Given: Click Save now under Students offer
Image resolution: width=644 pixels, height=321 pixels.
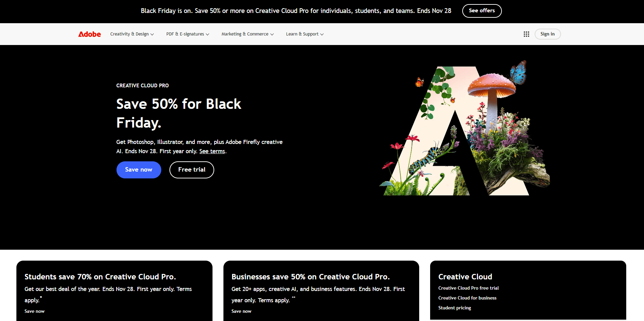Looking at the screenshot, I should (35, 311).
